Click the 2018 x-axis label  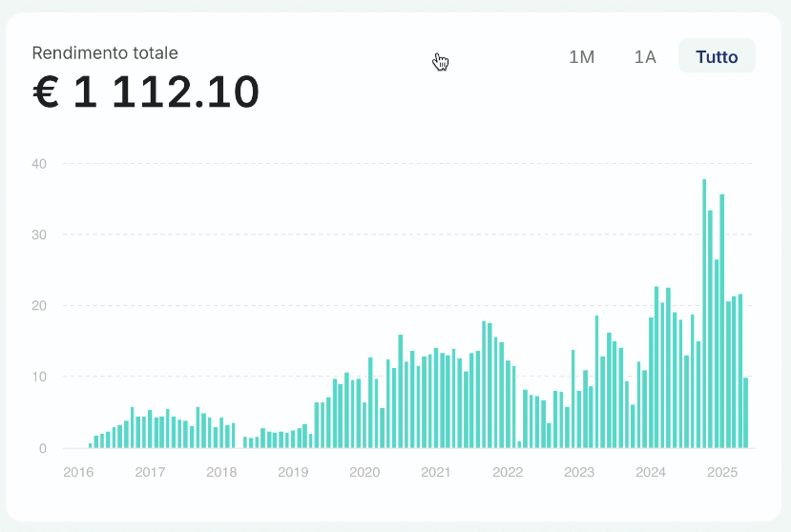click(x=221, y=472)
